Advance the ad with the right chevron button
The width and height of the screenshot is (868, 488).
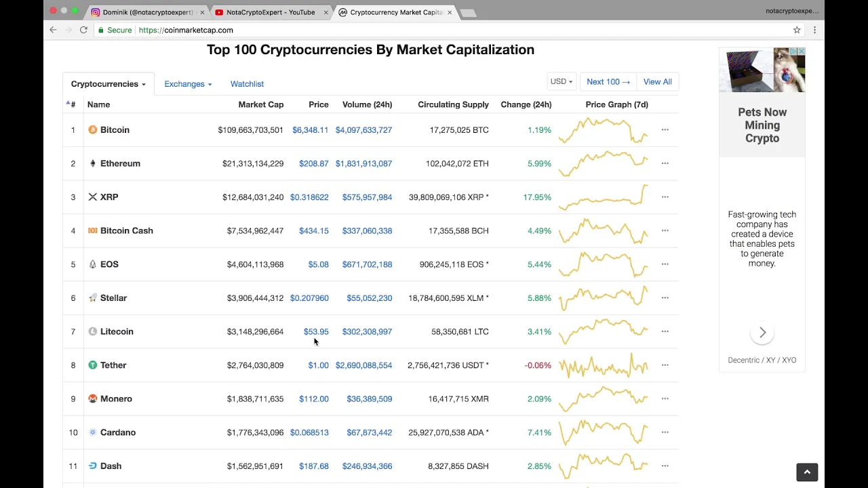click(763, 332)
